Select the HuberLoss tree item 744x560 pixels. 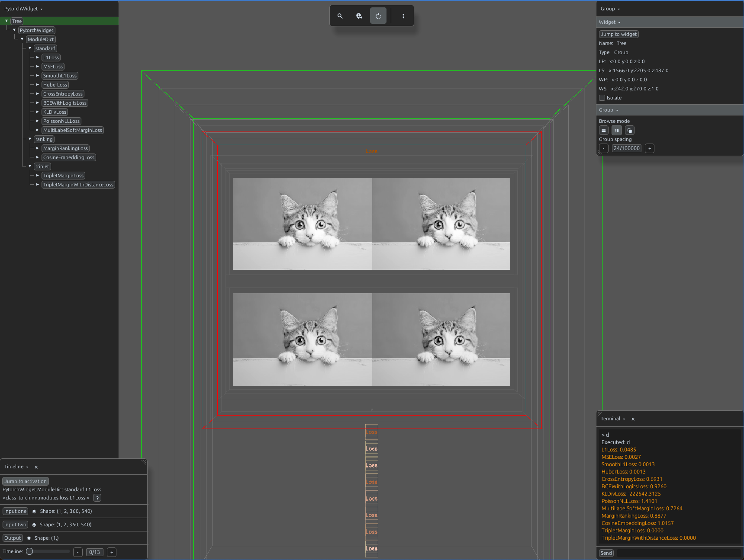55,85
